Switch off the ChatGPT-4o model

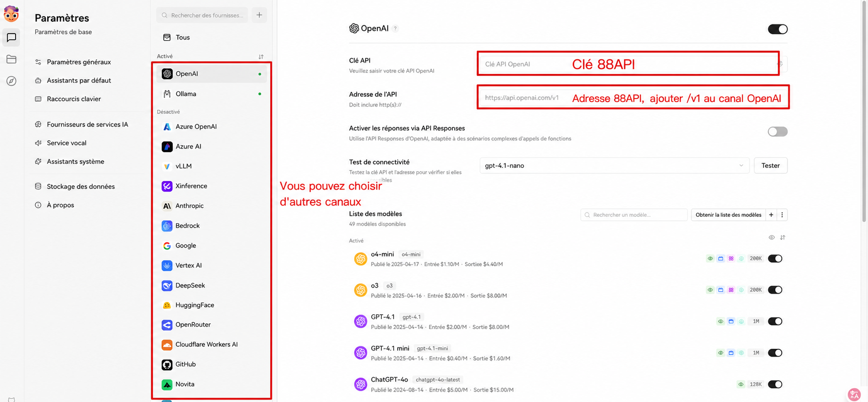pos(775,385)
